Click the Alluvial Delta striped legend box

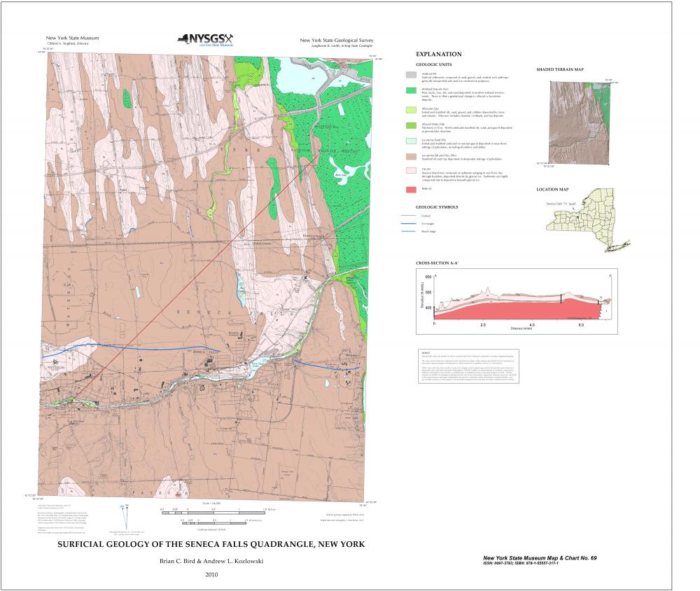tap(409, 126)
